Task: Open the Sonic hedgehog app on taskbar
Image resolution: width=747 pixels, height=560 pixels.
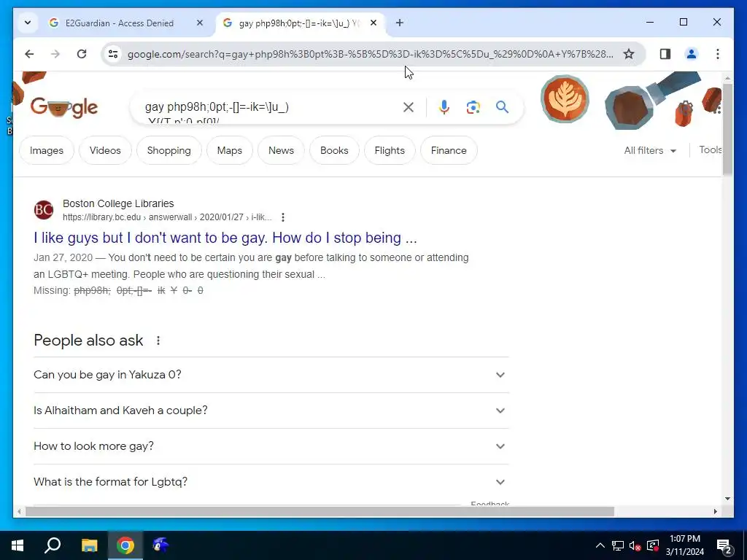Action: 160,545
